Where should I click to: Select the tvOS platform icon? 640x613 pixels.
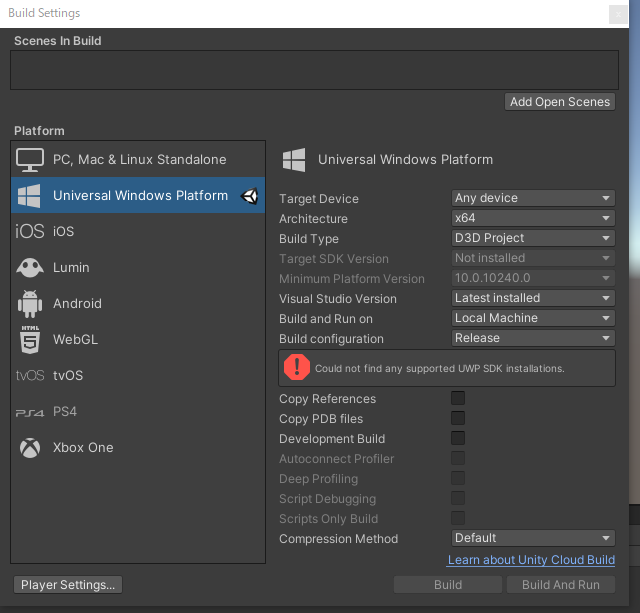tap(30, 375)
